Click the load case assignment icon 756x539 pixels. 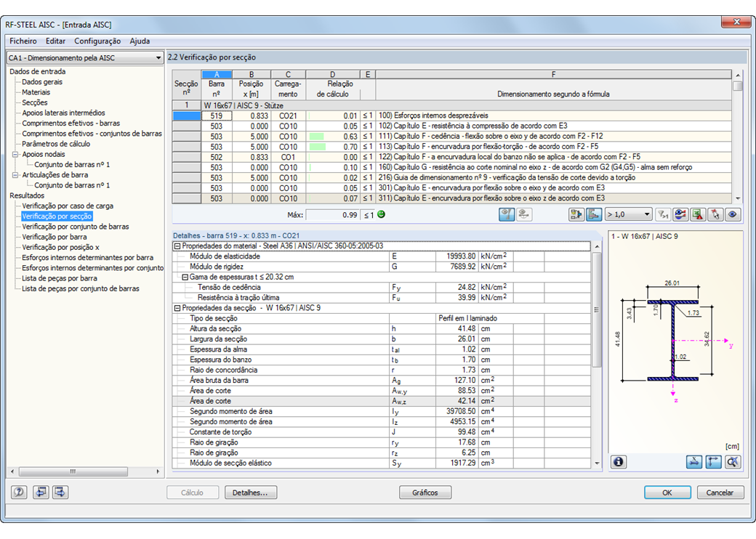click(x=576, y=214)
